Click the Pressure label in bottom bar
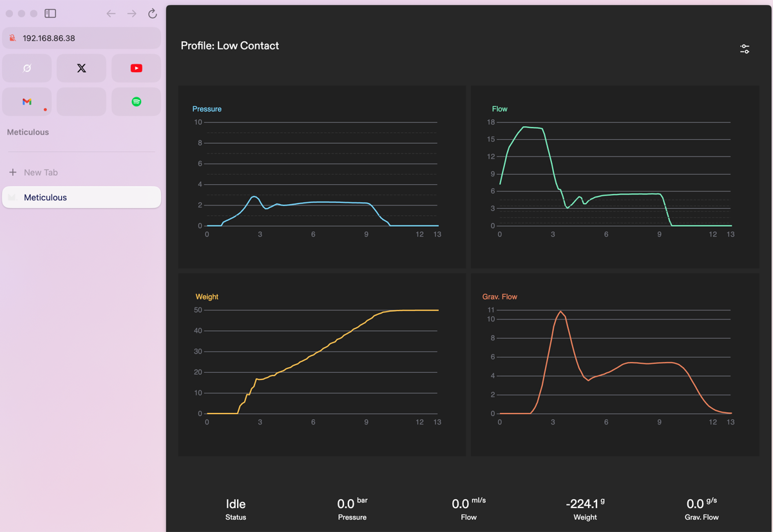 (352, 517)
